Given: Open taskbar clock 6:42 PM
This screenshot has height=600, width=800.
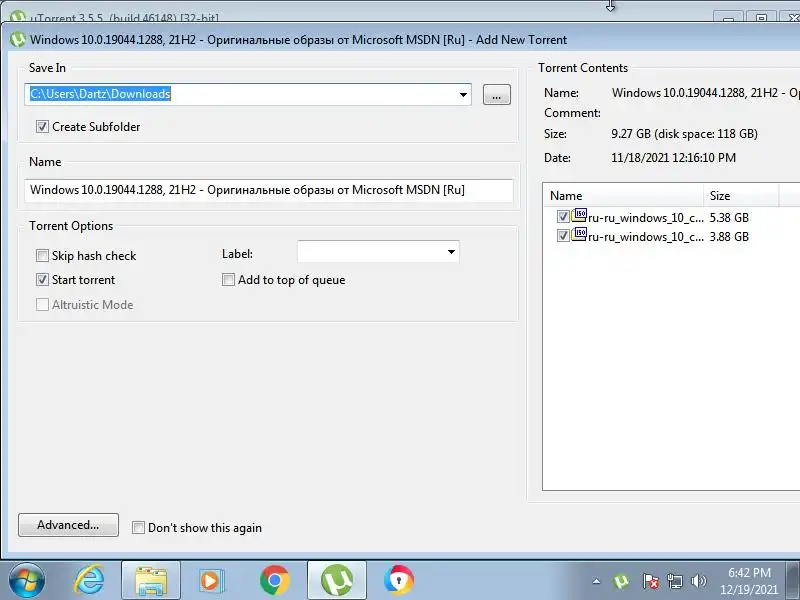Looking at the screenshot, I should 749,581.
